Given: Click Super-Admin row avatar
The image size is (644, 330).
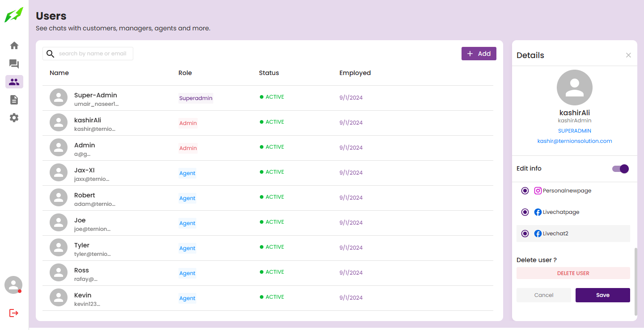Looking at the screenshot, I should (59, 98).
